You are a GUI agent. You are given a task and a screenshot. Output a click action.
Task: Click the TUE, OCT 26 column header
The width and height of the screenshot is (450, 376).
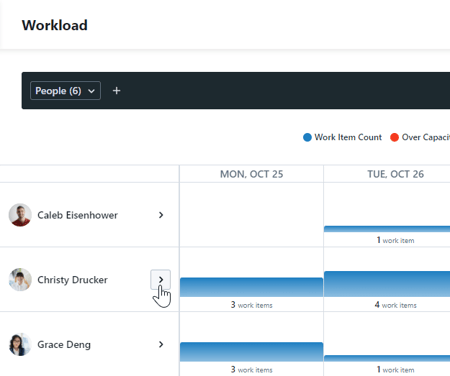click(396, 174)
